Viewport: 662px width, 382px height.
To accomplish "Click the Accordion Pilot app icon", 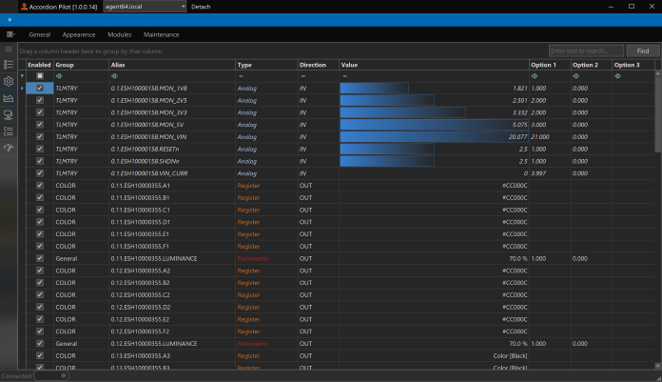I will coord(24,7).
